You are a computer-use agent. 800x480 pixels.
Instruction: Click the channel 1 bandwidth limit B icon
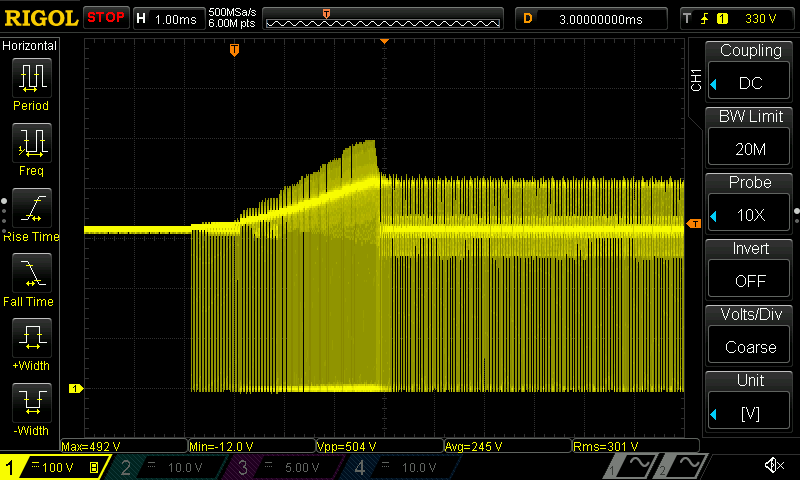click(94, 467)
